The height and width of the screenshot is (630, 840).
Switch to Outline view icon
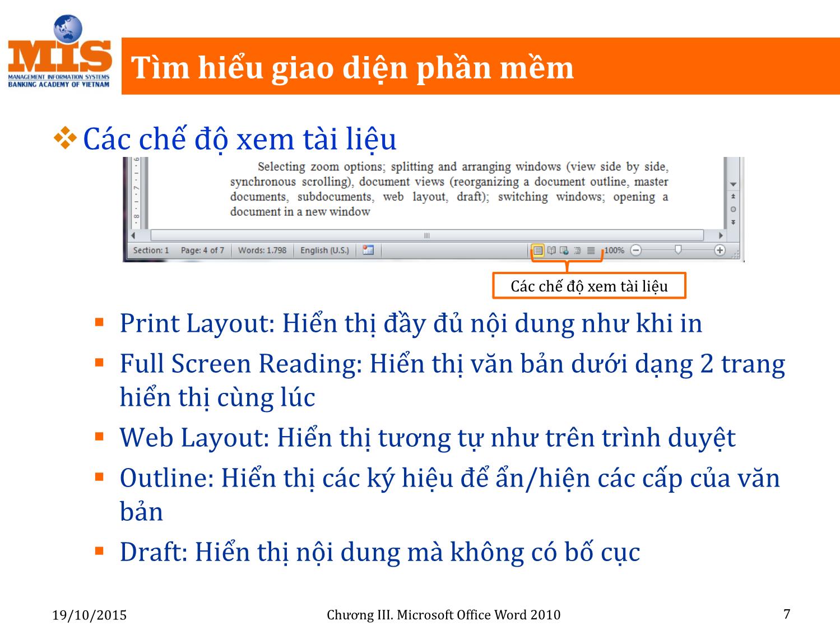[577, 251]
